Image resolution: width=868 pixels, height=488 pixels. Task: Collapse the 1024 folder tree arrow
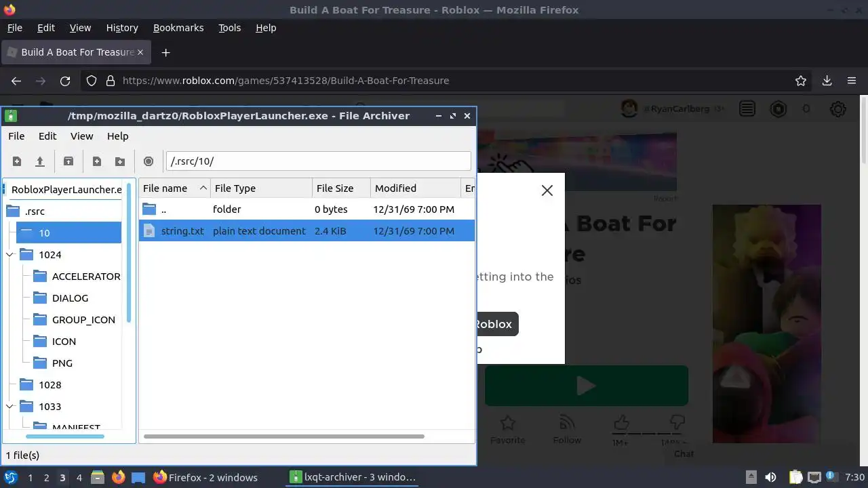pyautogui.click(x=10, y=255)
